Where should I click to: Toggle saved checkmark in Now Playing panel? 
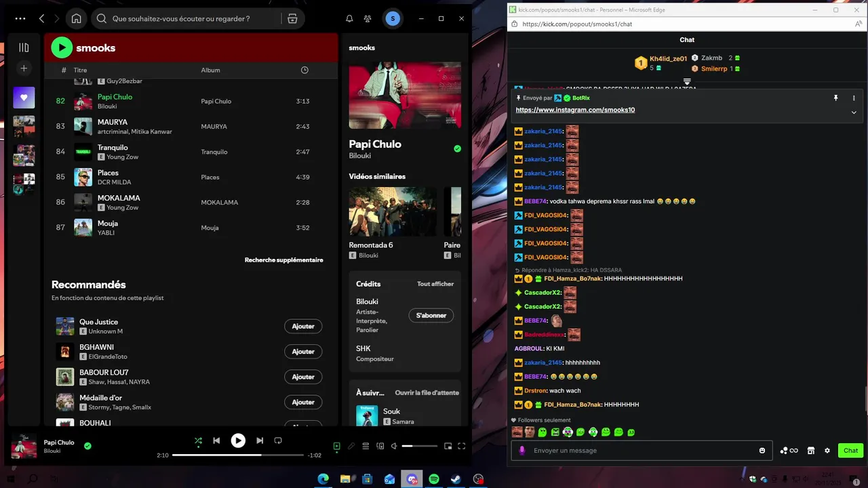tap(457, 148)
